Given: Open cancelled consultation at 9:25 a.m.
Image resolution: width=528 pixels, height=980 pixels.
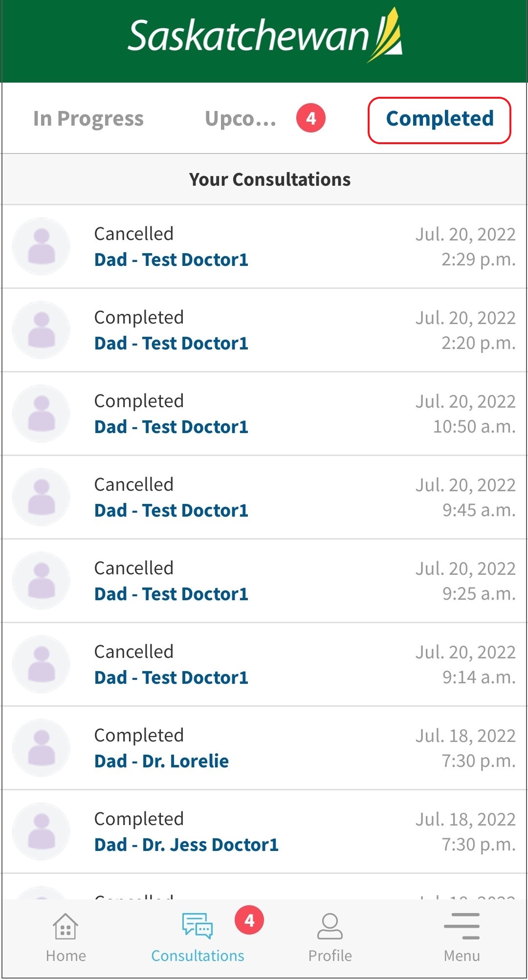Looking at the screenshot, I should [x=264, y=581].
